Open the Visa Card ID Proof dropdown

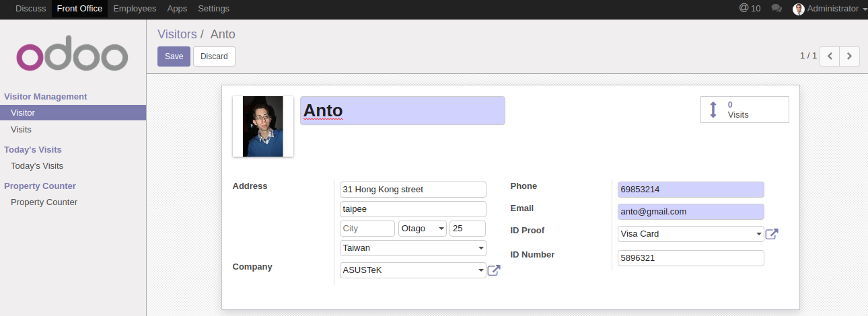pos(690,234)
